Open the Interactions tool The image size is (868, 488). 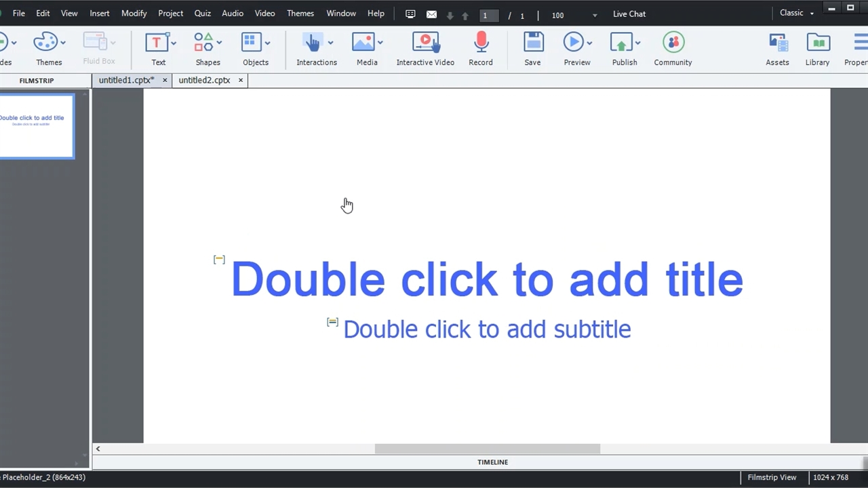click(313, 43)
